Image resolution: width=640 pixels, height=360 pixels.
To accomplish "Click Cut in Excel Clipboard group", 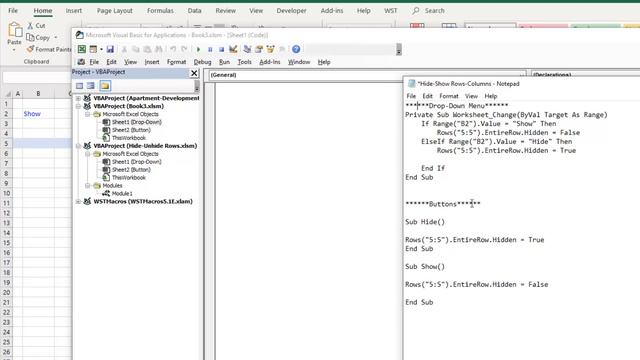I will 36,25.
